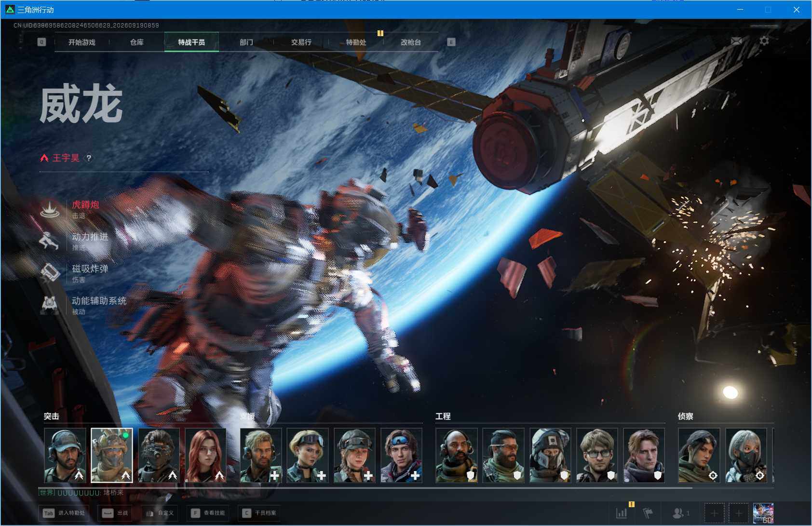The image size is (812, 526).
Task: Click the 查看技能 view skills button
Action: point(208,513)
